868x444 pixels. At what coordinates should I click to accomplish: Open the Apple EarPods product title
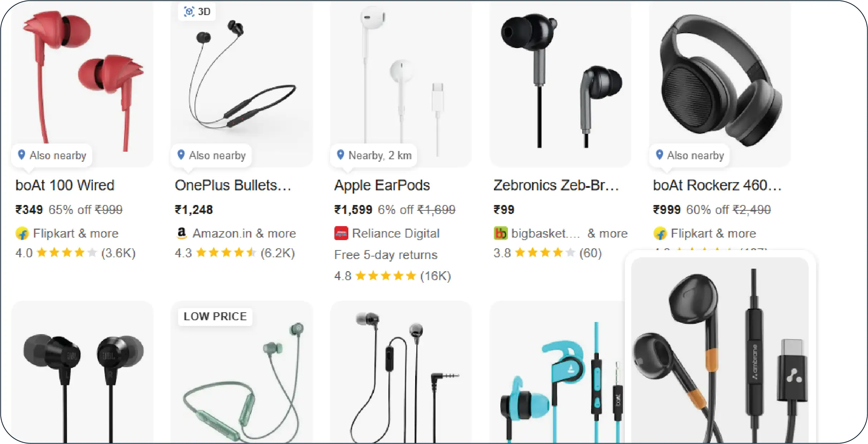pyautogui.click(x=382, y=186)
